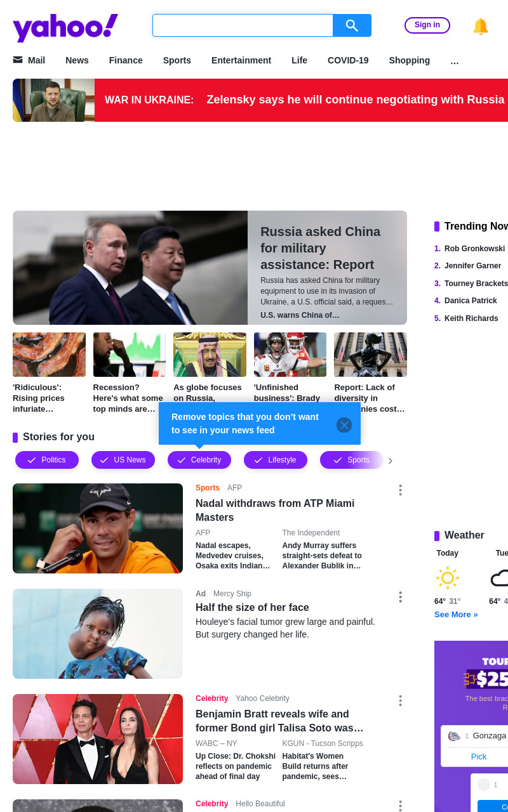
Task: Open options menu for Hello Beautiful story
Action: click(400, 806)
